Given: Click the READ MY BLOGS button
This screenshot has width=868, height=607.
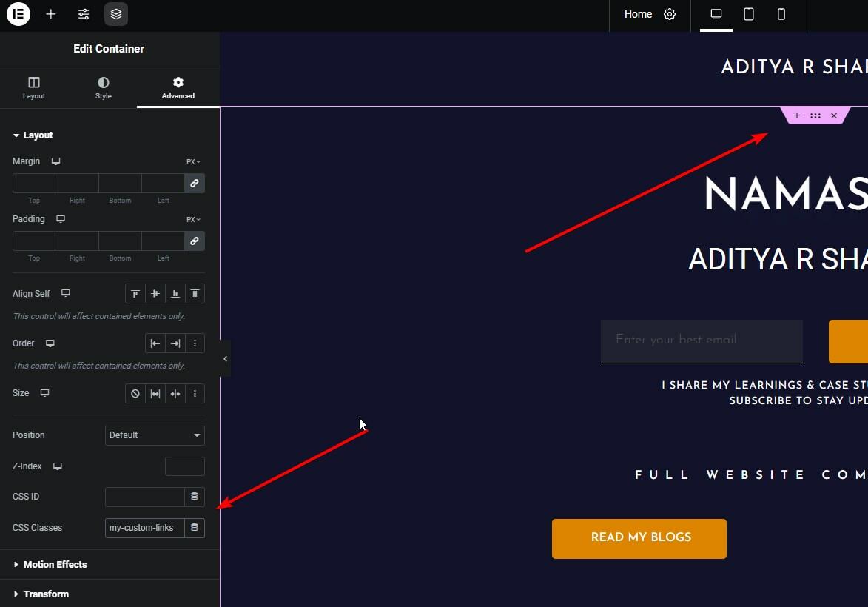Looking at the screenshot, I should tap(639, 538).
